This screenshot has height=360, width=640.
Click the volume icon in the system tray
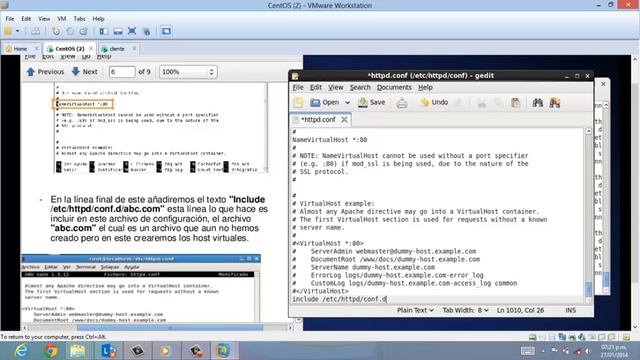click(588, 351)
